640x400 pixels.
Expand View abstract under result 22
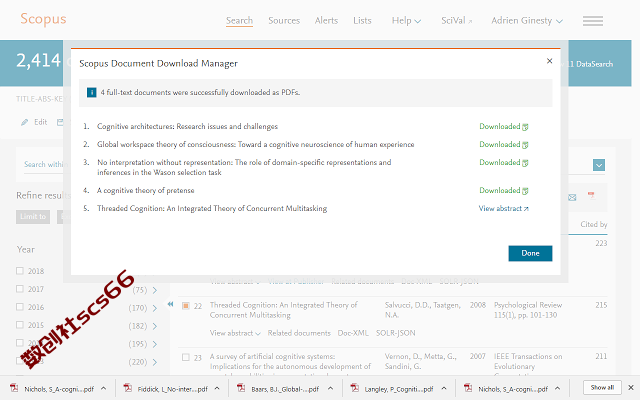click(235, 333)
